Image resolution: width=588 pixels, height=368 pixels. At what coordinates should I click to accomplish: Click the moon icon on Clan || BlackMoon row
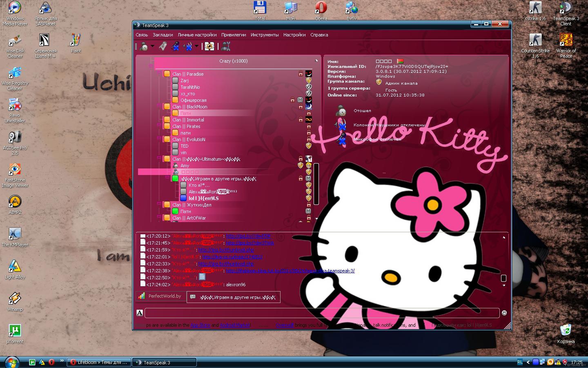pyautogui.click(x=309, y=107)
